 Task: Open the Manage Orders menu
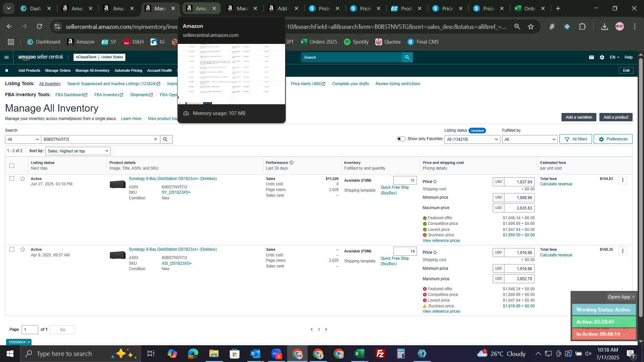pyautogui.click(x=58, y=70)
